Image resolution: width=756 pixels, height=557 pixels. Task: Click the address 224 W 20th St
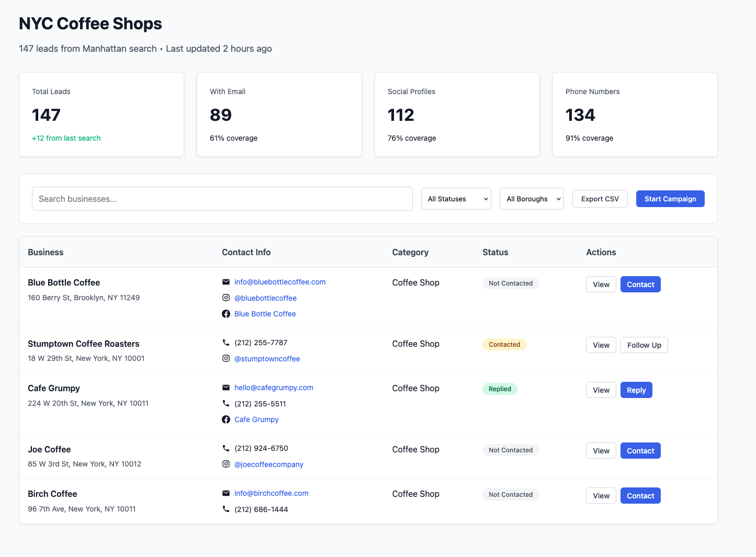pos(88,403)
